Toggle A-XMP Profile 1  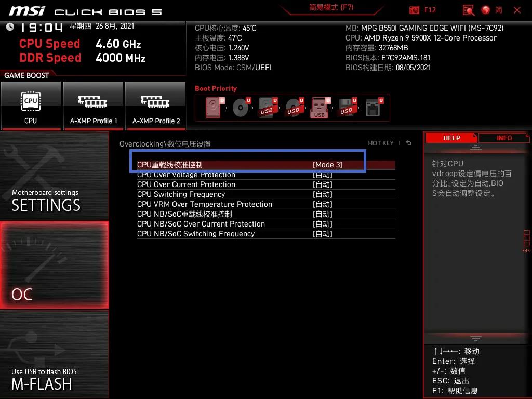tap(94, 106)
